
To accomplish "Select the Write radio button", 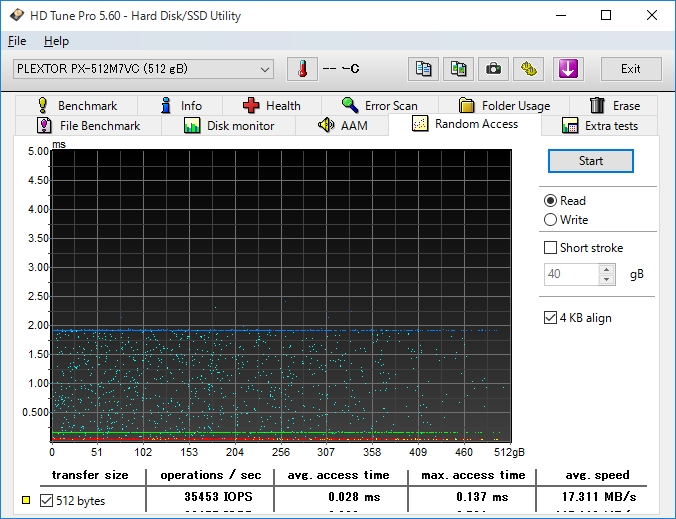I will [550, 220].
